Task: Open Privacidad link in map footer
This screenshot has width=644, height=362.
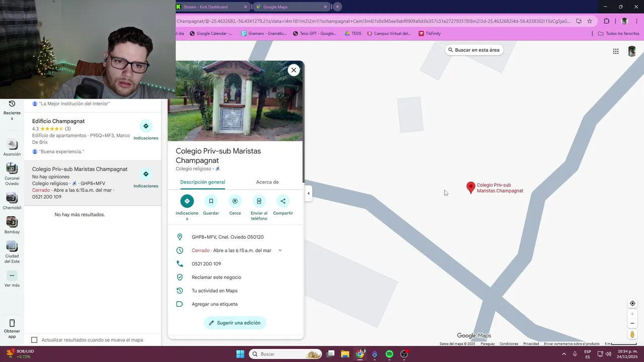Action: (x=531, y=344)
